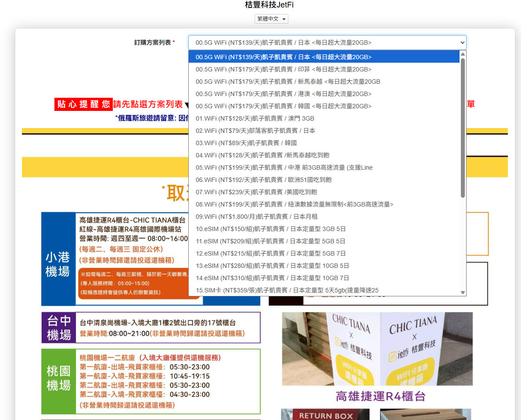Select 10.eSIM 日本定量型 3GB 5日

[270, 229]
